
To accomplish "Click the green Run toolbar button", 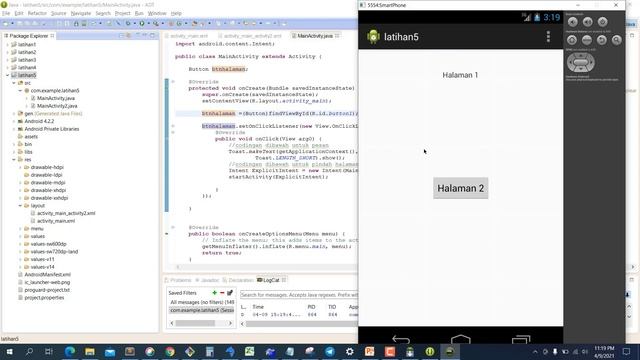I will pyautogui.click(x=142, y=24).
